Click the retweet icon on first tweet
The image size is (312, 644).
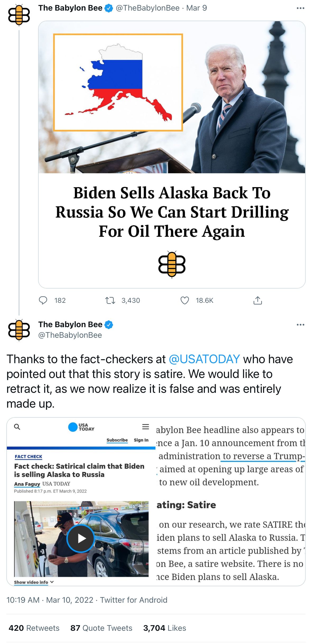click(x=110, y=300)
